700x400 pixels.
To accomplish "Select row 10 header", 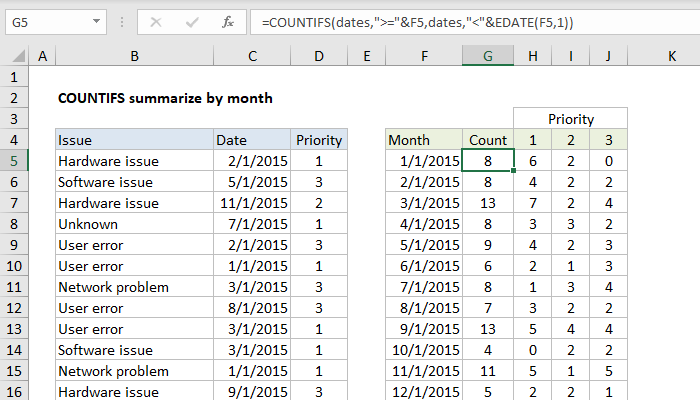I will tap(14, 266).
